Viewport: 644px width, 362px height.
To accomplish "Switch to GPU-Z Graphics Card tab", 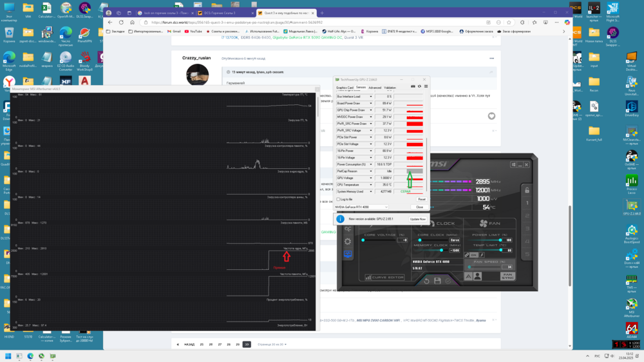I will (x=345, y=88).
